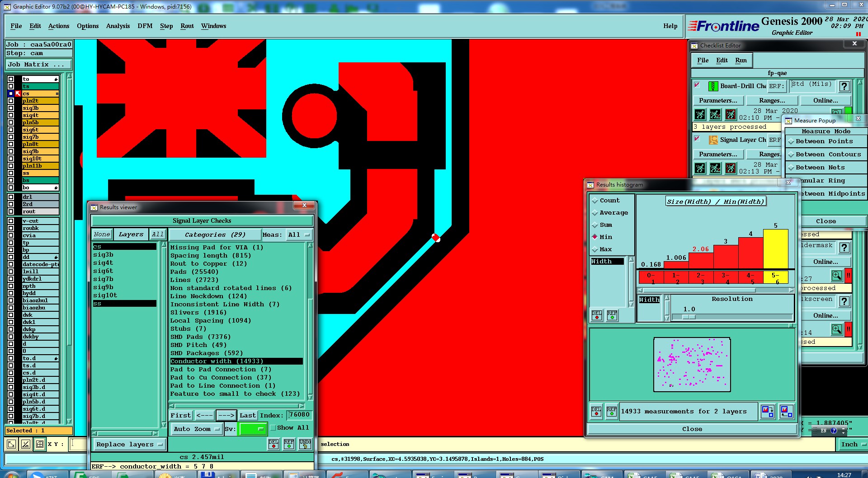Screen dimensions: 868x478
Task: Click the question mark help icon next to soldermask check
Action: point(844,248)
